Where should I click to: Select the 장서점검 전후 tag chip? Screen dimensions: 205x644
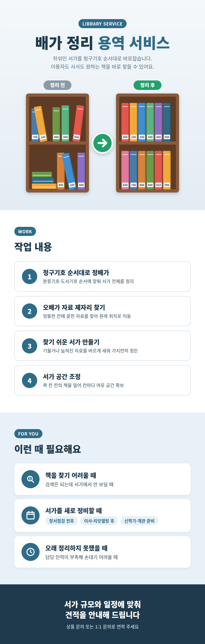(61, 521)
